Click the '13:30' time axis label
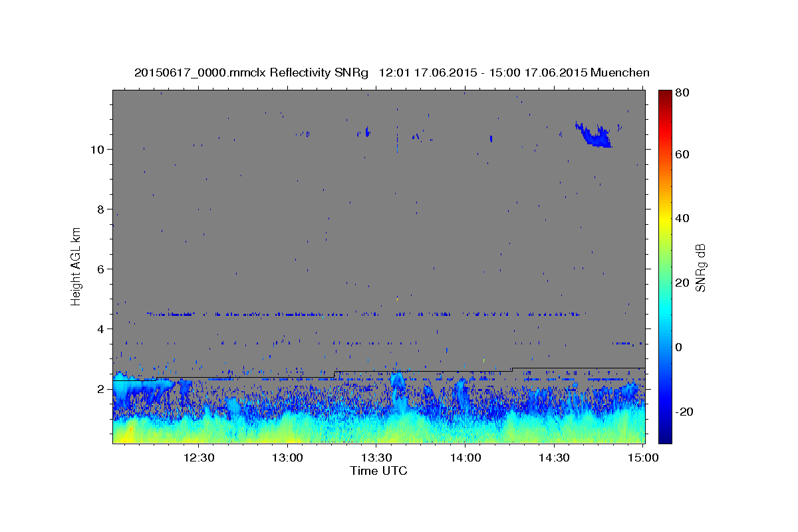The image size is (798, 532). [x=376, y=458]
